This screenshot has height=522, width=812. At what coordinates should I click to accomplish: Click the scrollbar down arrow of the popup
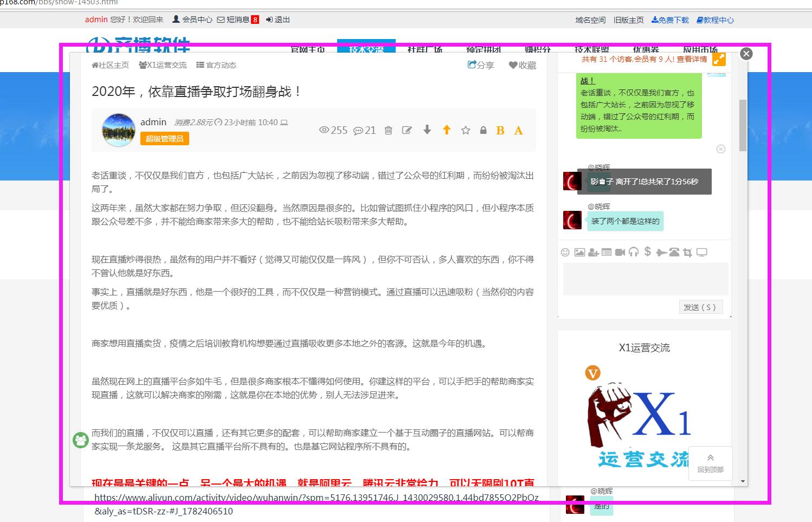click(x=743, y=481)
